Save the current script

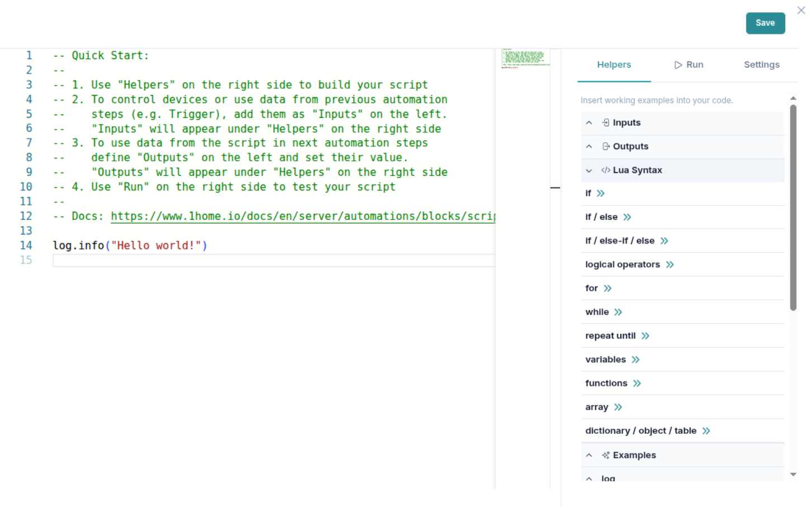pyautogui.click(x=765, y=23)
